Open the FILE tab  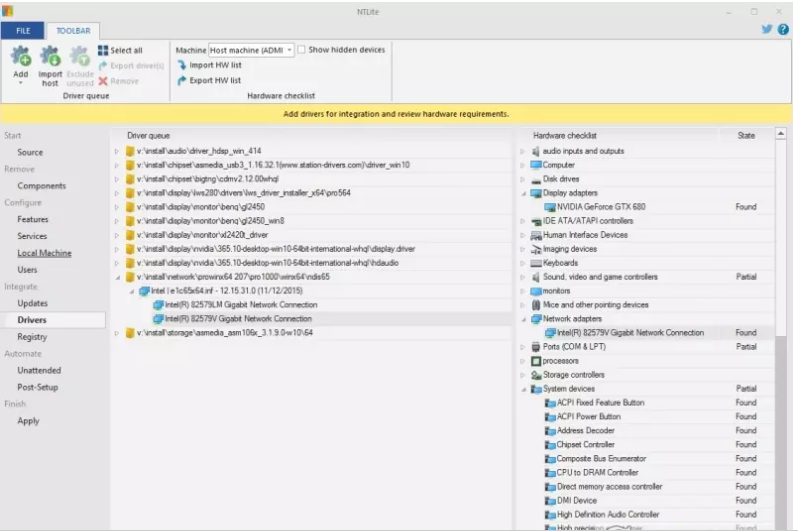tap(23, 31)
